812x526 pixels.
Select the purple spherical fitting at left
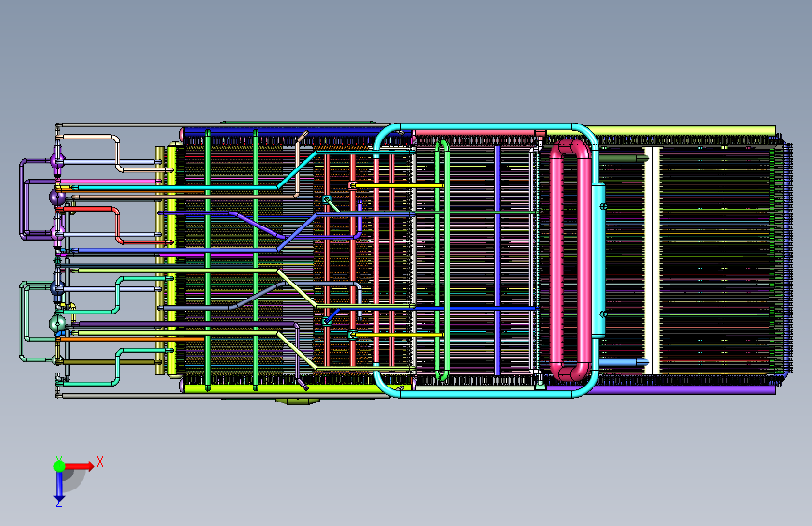coord(57,197)
